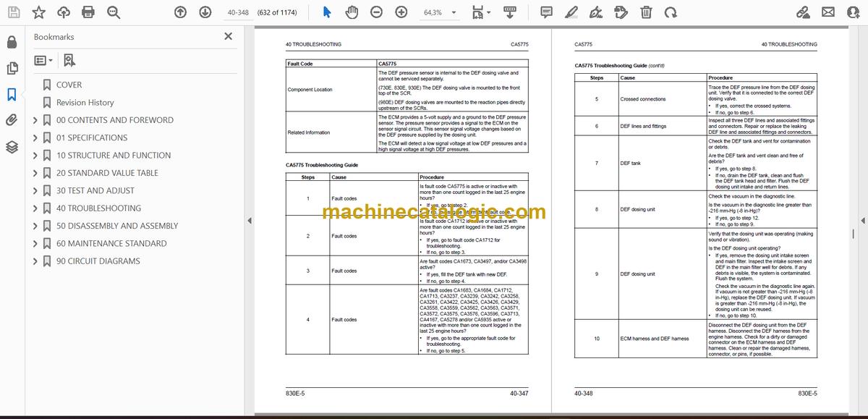Add a sticky note comment
Image resolution: width=868 pixels, height=419 pixels.
pyautogui.click(x=546, y=12)
